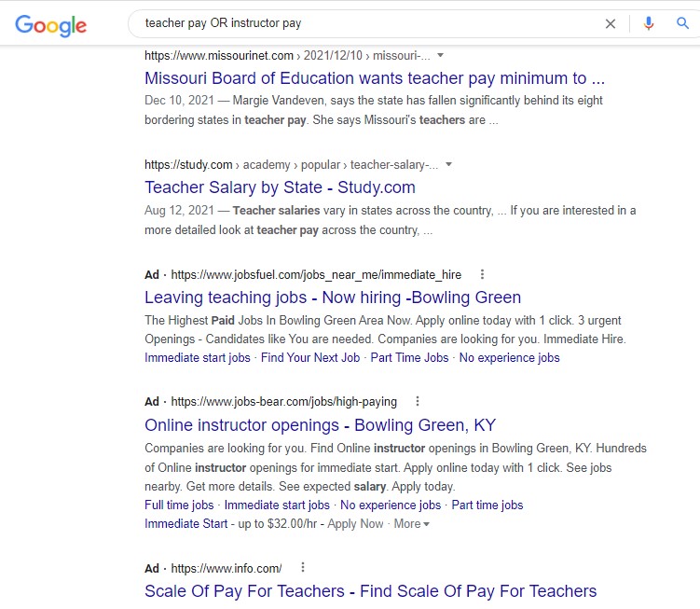Click the Google logo
Image resolution: width=700 pixels, height=609 pixels.
50,25
